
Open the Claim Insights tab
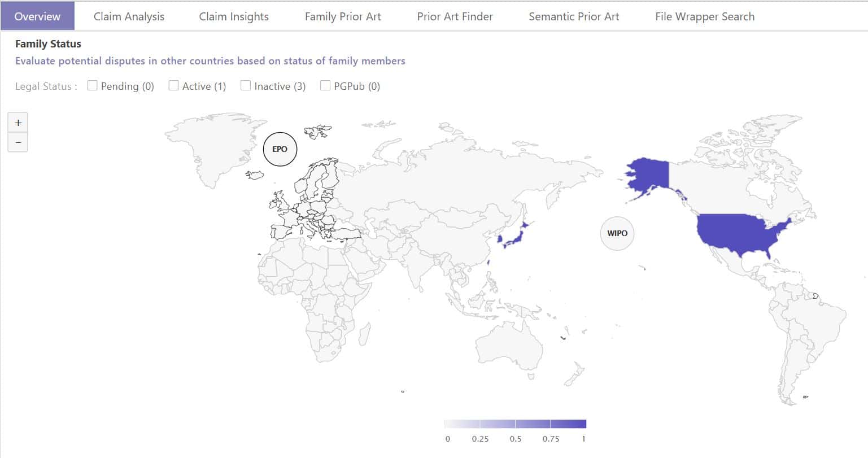[234, 16]
